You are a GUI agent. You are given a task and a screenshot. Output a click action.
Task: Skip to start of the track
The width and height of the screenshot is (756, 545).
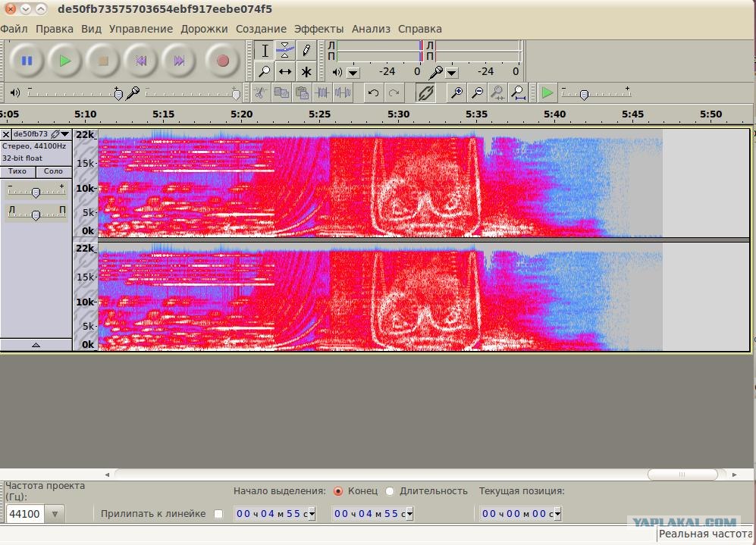141,61
